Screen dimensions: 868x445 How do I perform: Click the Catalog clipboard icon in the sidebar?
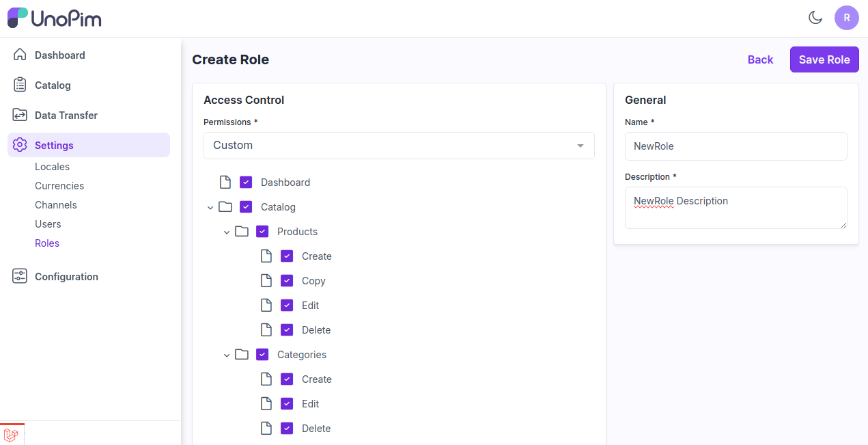20,85
